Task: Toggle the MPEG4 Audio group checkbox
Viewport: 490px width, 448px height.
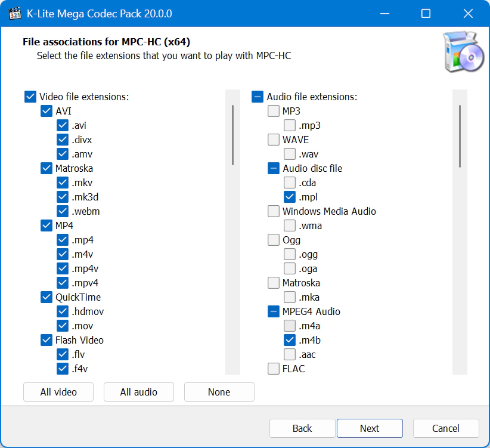Action: point(274,311)
